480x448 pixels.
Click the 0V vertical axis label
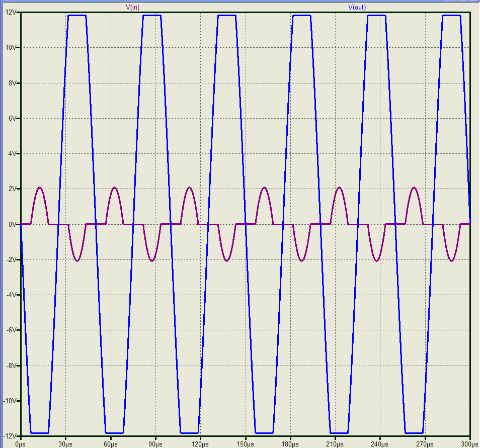point(13,224)
